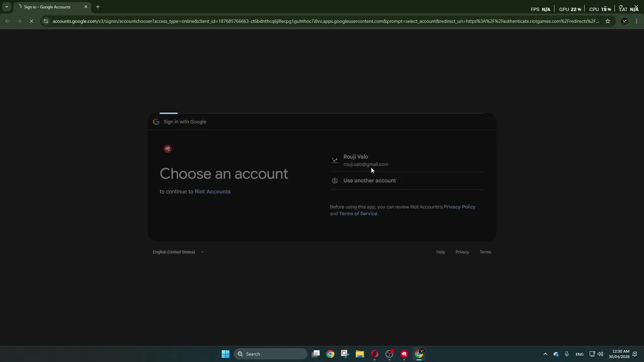This screenshot has height=362, width=644.
Task: Open the tab search dropdown arrow
Action: (7, 7)
